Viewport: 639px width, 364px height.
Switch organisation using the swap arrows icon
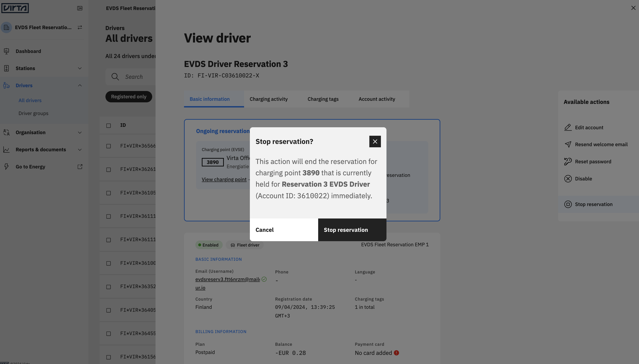click(80, 27)
